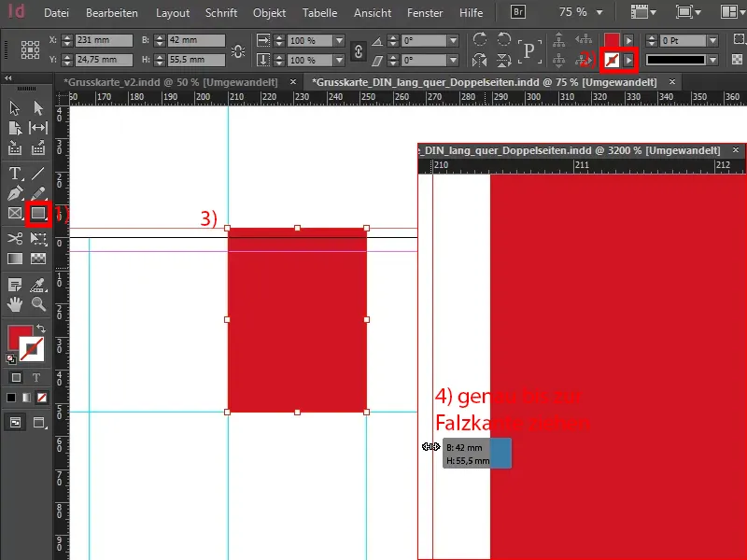This screenshot has width=747, height=560.
Task: Rotate object 90° clockwise
Action: (x=480, y=39)
